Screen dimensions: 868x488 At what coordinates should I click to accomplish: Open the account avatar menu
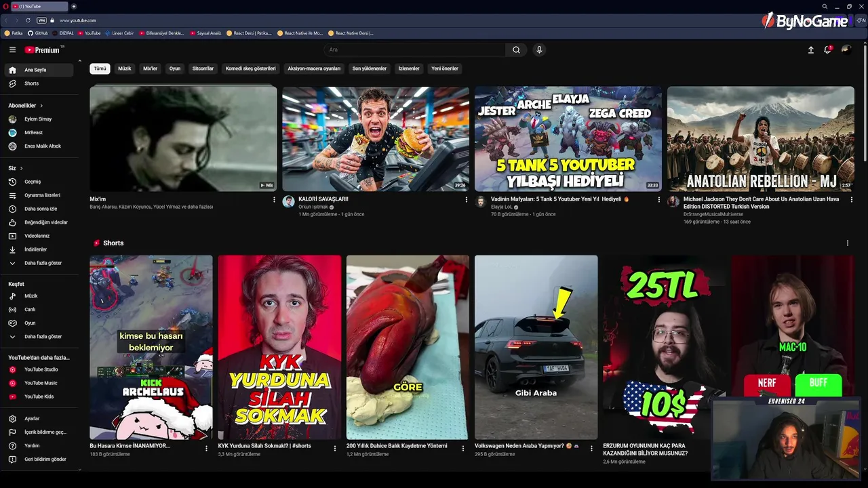pyautogui.click(x=846, y=49)
